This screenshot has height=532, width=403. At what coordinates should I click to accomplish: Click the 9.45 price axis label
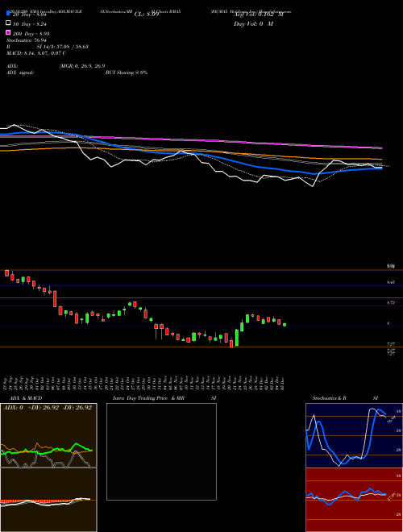point(391,282)
